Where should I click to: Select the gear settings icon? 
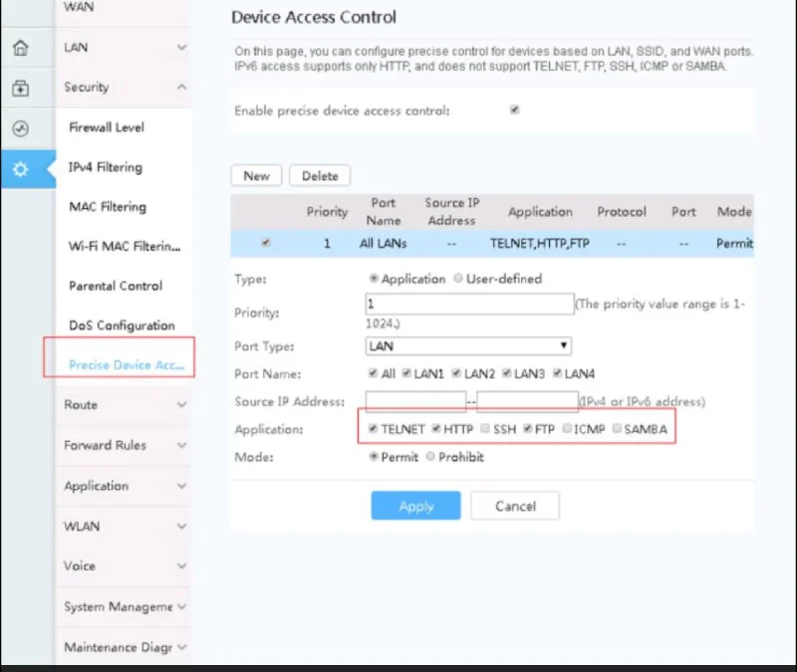pyautogui.click(x=20, y=170)
